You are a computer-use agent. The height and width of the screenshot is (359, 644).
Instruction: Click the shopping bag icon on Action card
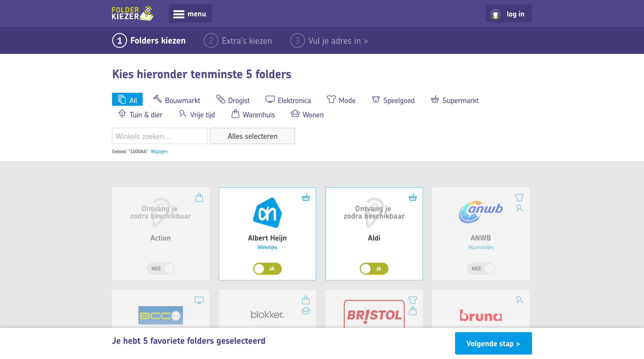click(199, 197)
